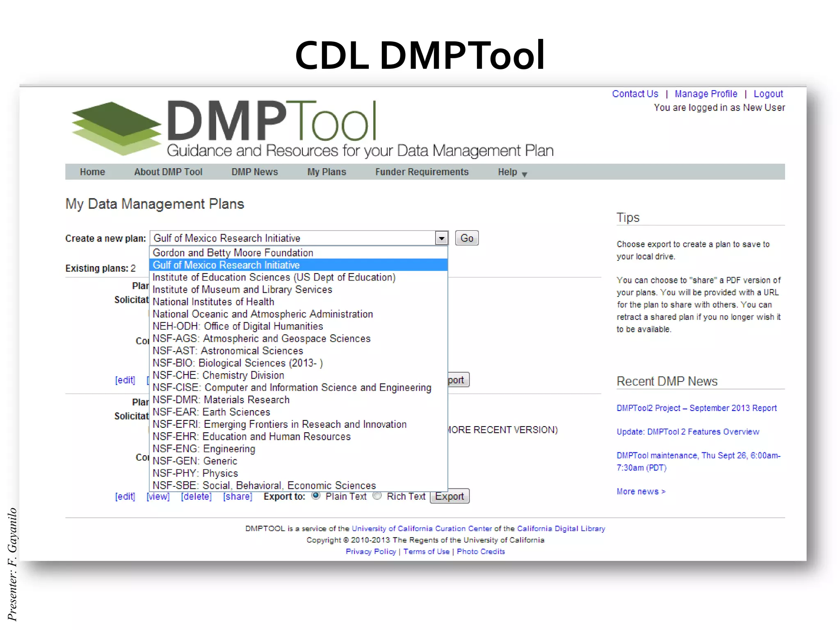Go to DMP News section
The image size is (840, 630).
pyautogui.click(x=255, y=172)
